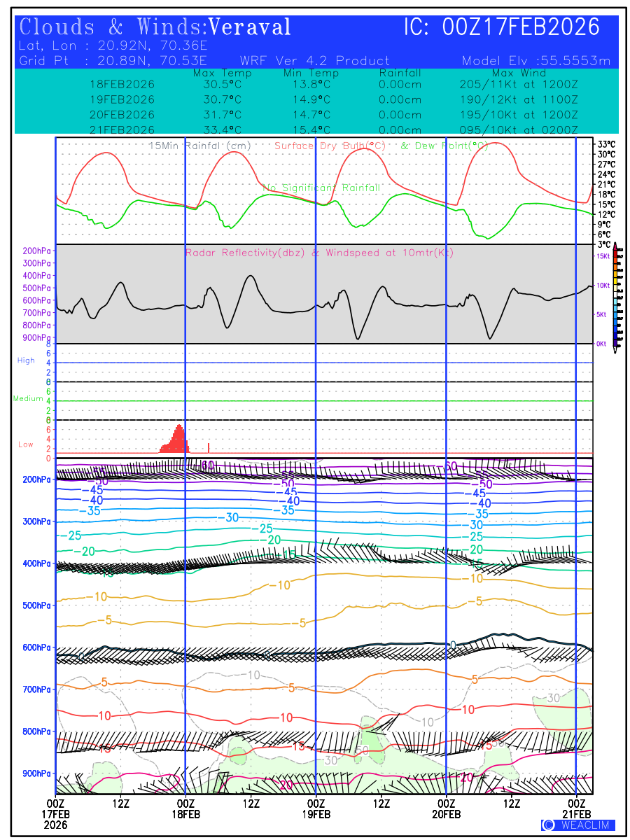Select the 00Z 21FEB time axis label
This screenshot has height=840, width=630.
(x=576, y=808)
